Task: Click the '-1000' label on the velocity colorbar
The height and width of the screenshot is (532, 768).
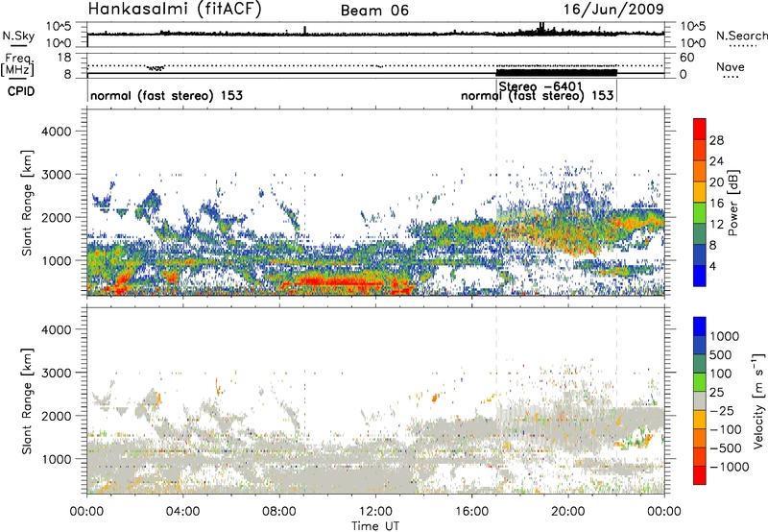Action: coord(730,467)
